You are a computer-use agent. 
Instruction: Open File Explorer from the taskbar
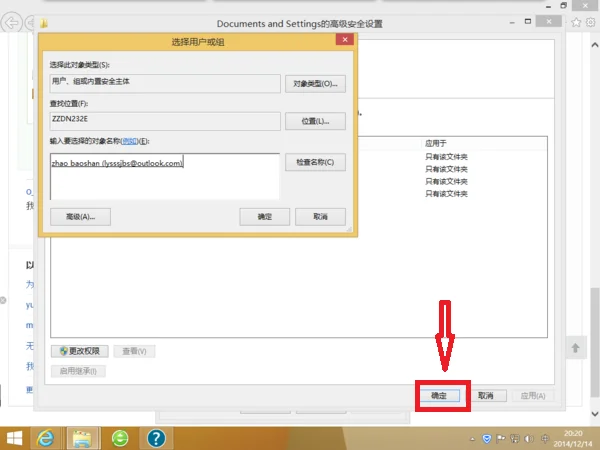[82, 439]
